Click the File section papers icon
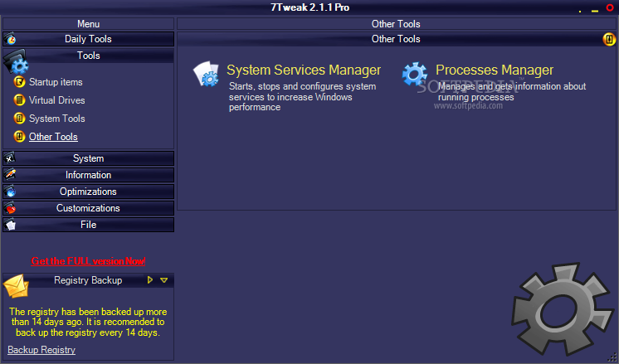 pos(10,225)
